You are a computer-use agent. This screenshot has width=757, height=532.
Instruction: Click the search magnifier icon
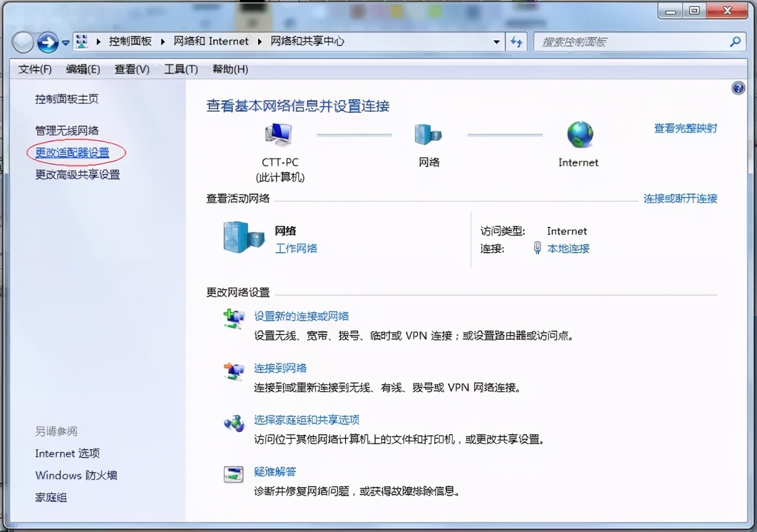click(x=735, y=41)
